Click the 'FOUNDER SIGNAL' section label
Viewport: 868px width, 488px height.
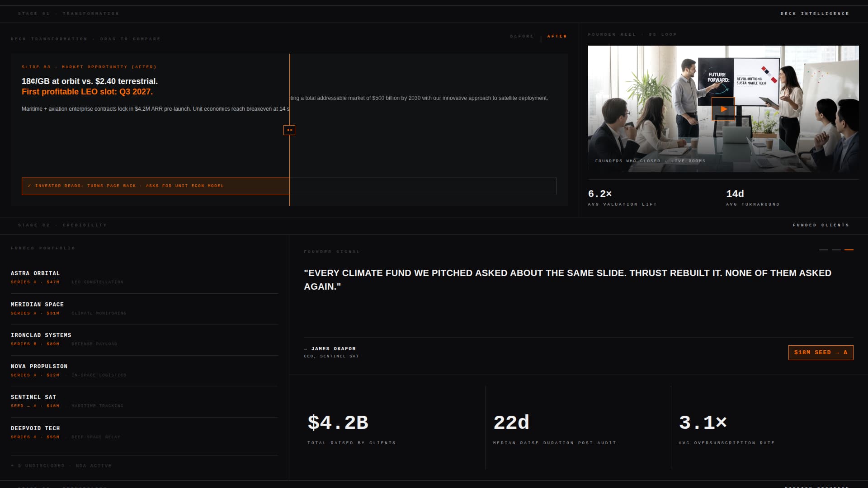tap(332, 252)
